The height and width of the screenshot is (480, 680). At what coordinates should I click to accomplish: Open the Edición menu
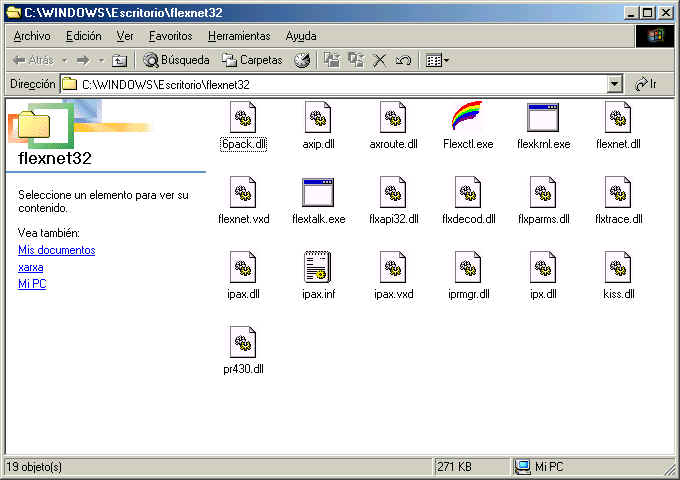[84, 36]
